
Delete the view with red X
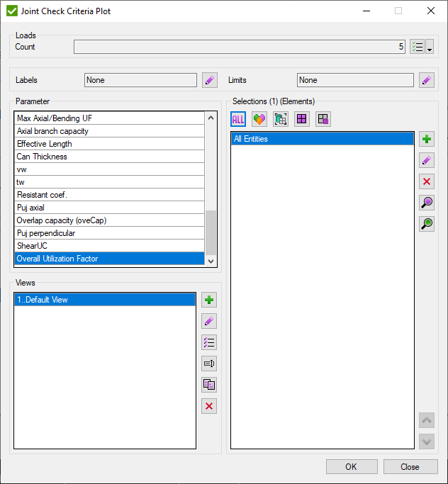(208, 406)
